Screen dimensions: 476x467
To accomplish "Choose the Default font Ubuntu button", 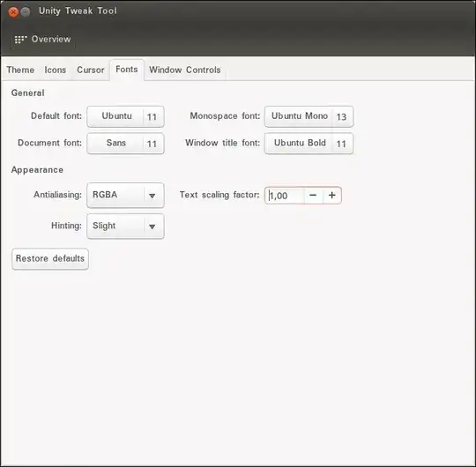I will pyautogui.click(x=125, y=116).
